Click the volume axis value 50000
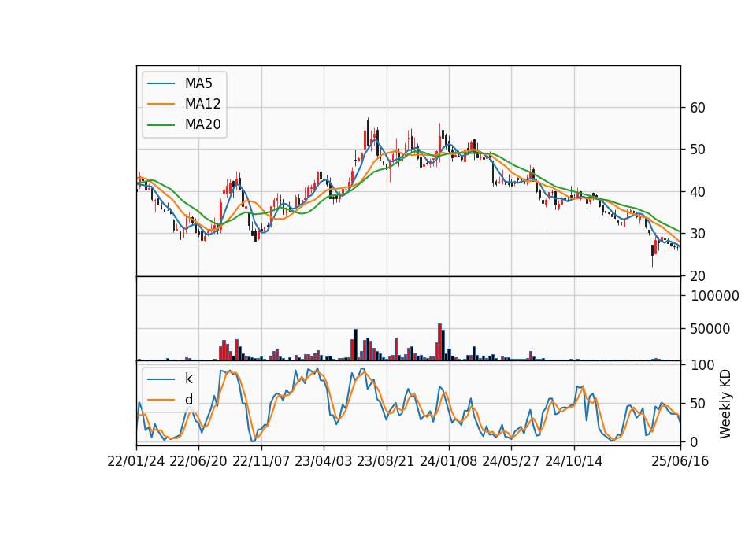 (710, 329)
